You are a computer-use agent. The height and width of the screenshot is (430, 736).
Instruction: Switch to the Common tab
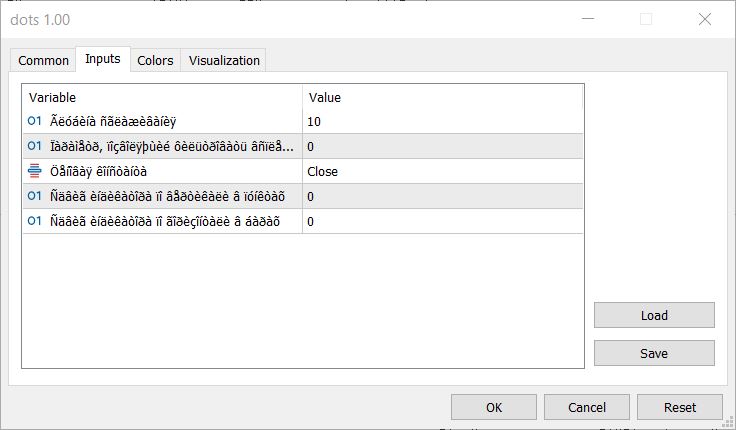pos(43,61)
